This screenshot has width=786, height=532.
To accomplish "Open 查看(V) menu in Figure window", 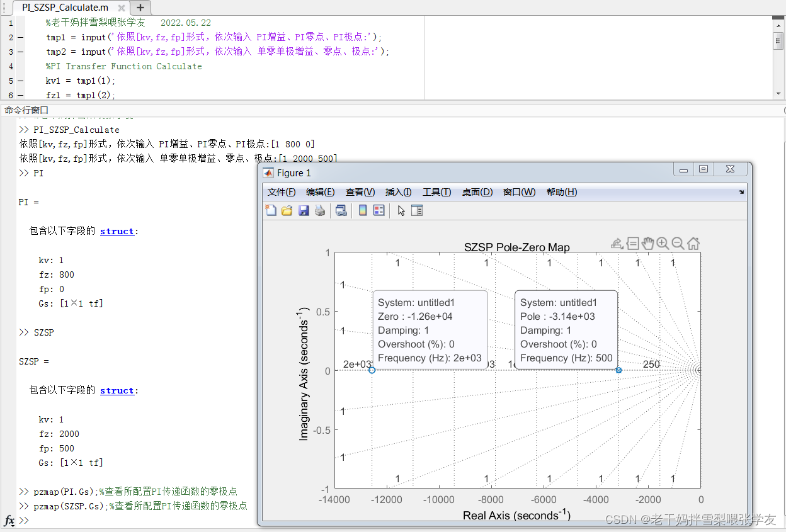I will pos(360,192).
